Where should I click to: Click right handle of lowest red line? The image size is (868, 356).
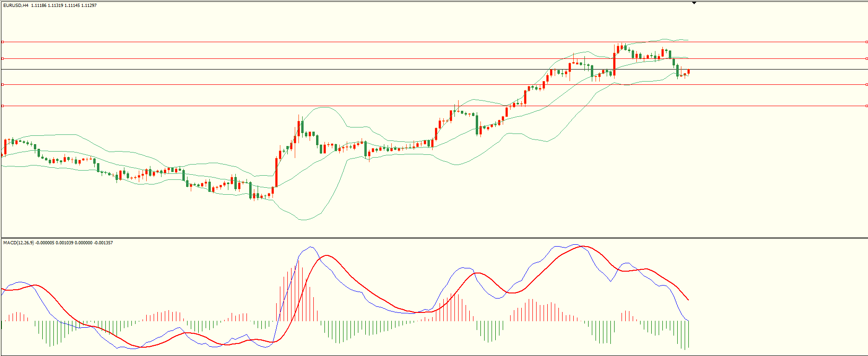(x=866, y=106)
